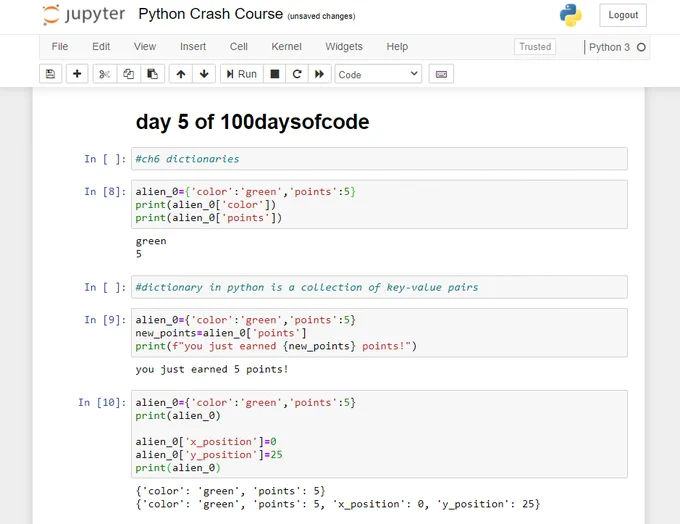Screen dimensions: 680x524
Task: Select code cell In [8]
Action: pos(379,204)
